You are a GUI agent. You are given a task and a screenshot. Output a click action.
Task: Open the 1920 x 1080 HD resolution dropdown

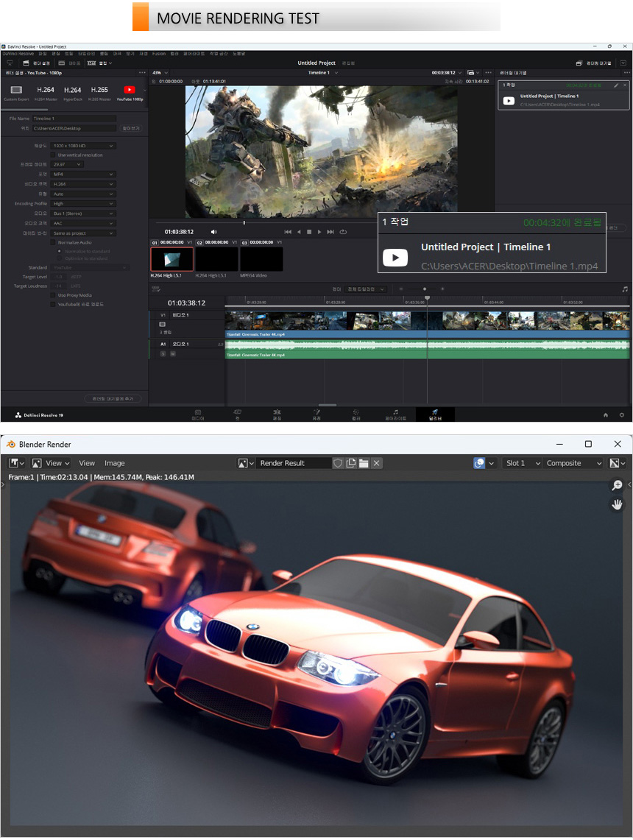point(83,146)
